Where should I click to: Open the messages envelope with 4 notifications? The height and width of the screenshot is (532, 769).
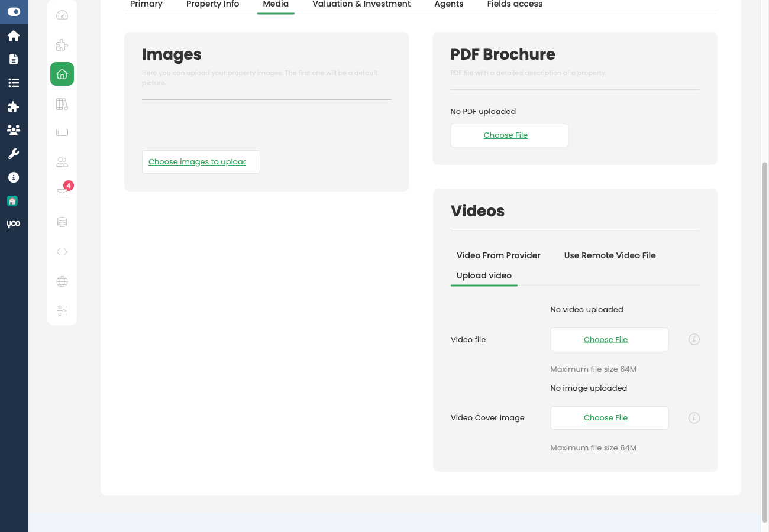pos(62,192)
